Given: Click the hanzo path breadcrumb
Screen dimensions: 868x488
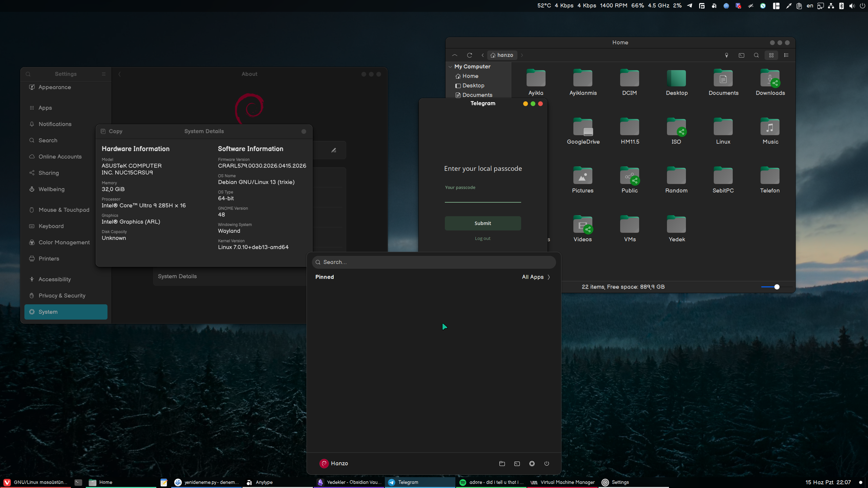Looking at the screenshot, I should 502,55.
